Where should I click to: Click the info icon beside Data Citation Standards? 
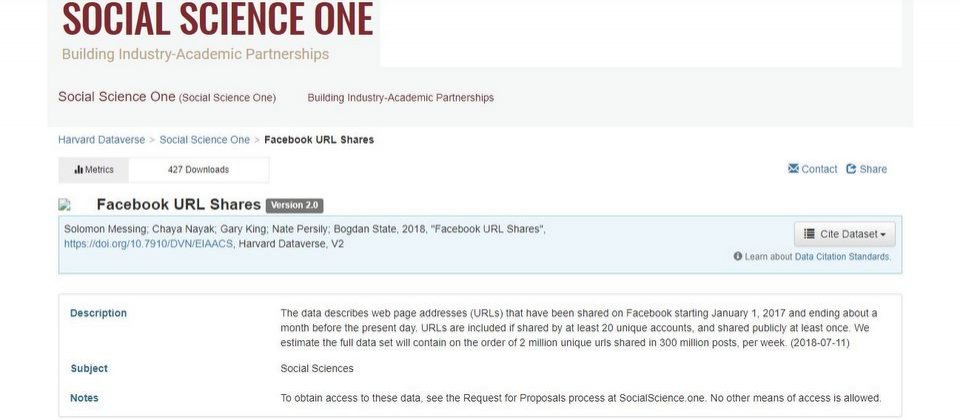738,257
